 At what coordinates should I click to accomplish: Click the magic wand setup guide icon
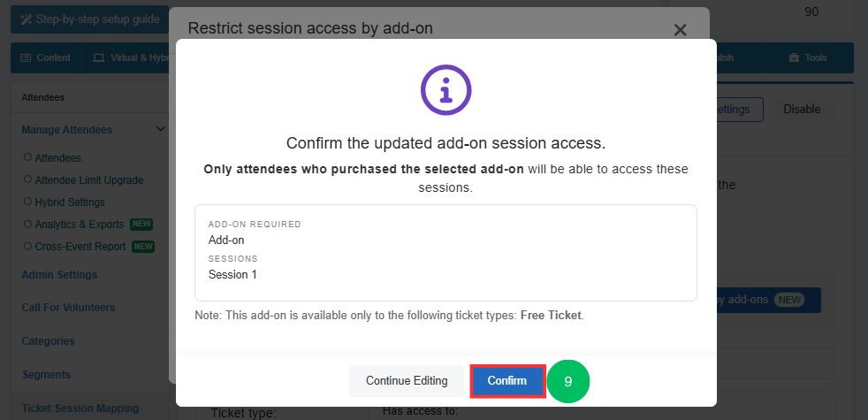[x=26, y=20]
